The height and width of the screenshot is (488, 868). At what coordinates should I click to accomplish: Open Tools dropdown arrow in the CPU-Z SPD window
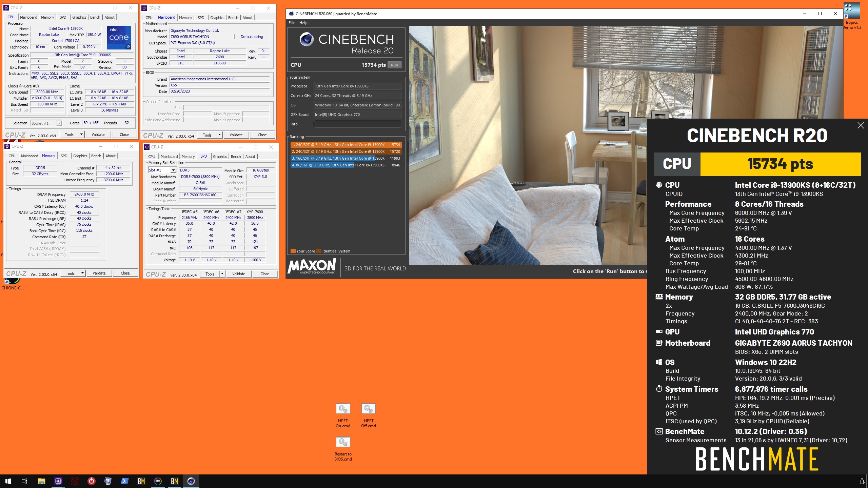(x=222, y=274)
